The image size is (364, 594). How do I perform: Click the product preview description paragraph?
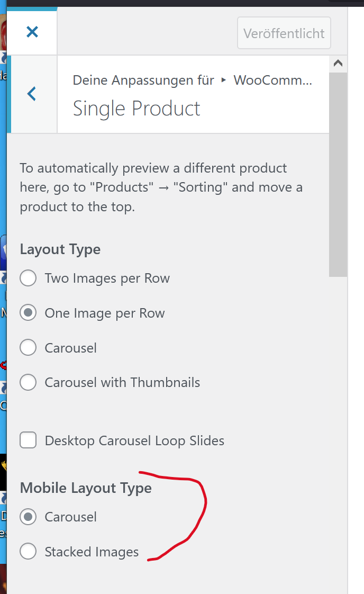(x=161, y=187)
